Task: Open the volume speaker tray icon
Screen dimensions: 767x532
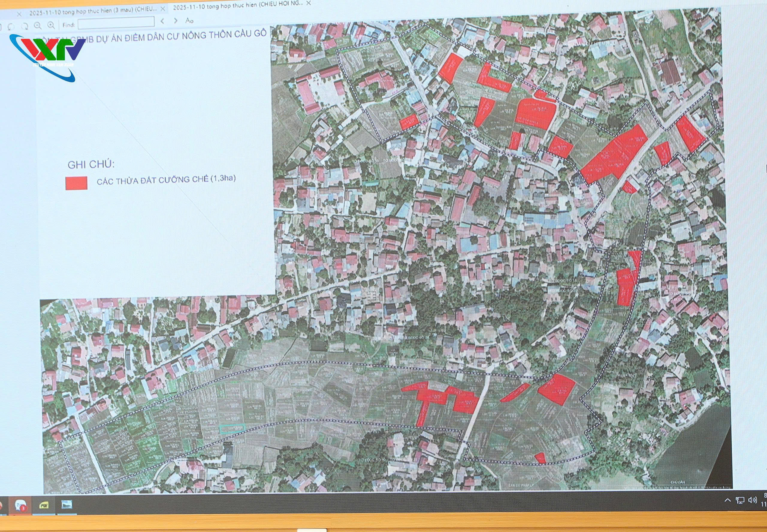Action: (x=752, y=500)
